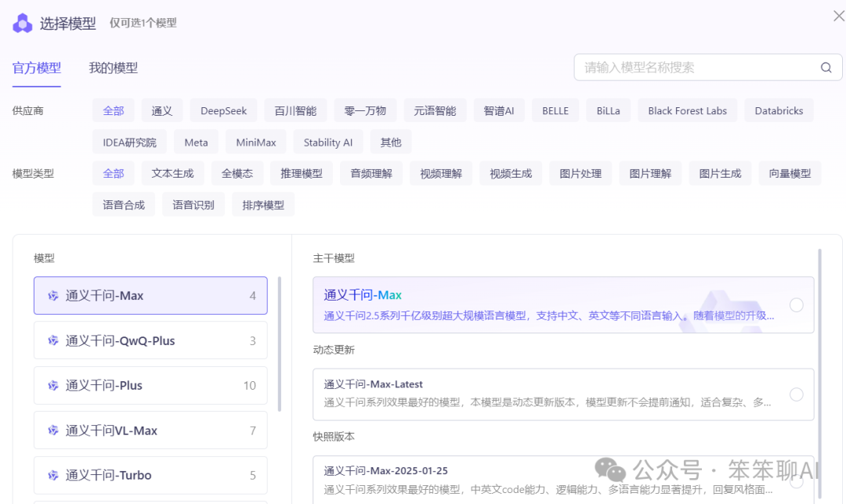Open 通义千问-Plus in the model list
The width and height of the screenshot is (846, 504).
coord(150,385)
